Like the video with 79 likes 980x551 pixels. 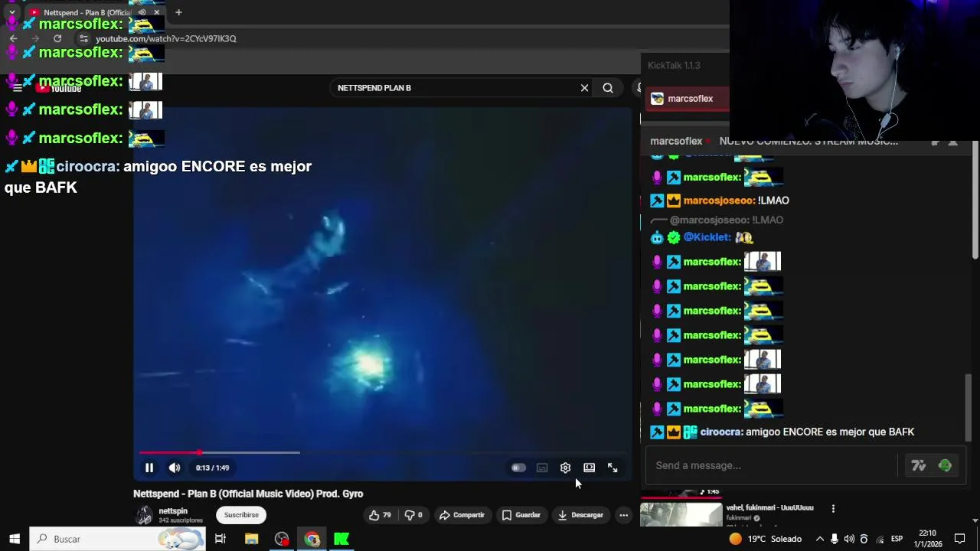380,515
